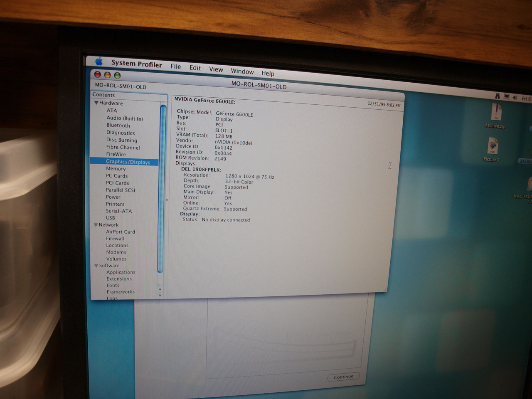Open the View menu
532x399 pixels.
coord(216,69)
